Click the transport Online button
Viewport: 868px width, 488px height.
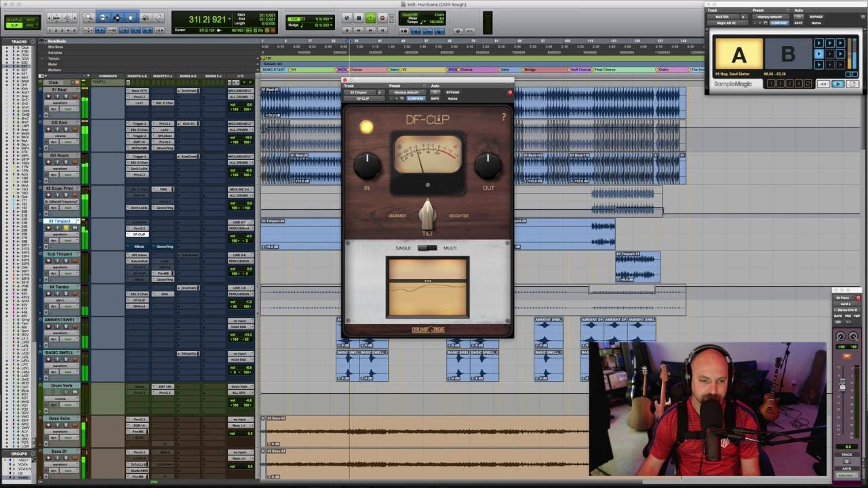[347, 18]
